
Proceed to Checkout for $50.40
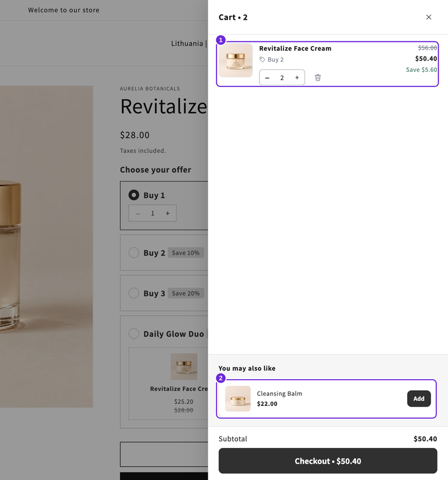pos(328,461)
